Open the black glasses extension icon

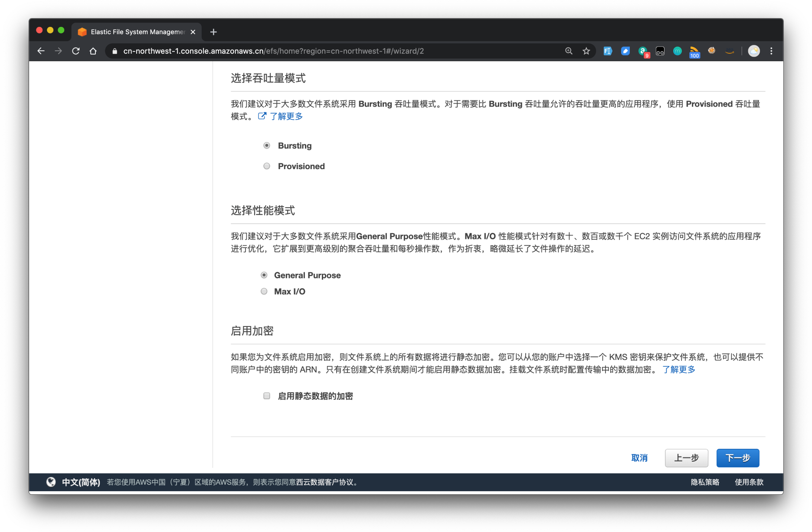pyautogui.click(x=660, y=51)
